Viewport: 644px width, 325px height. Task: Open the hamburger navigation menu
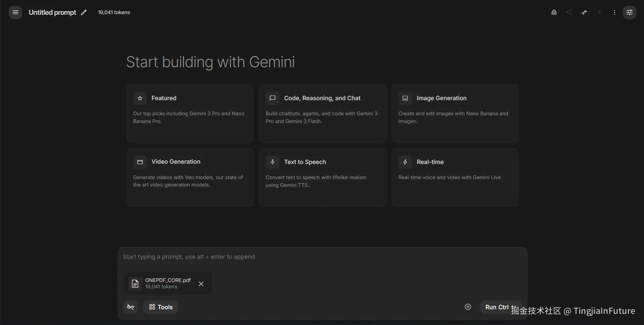[15, 12]
